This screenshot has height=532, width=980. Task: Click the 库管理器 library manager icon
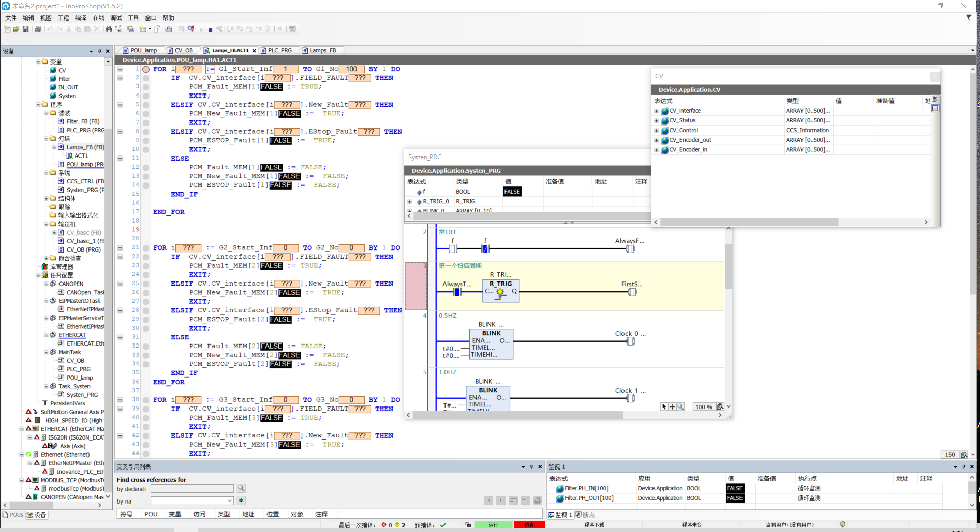point(45,267)
